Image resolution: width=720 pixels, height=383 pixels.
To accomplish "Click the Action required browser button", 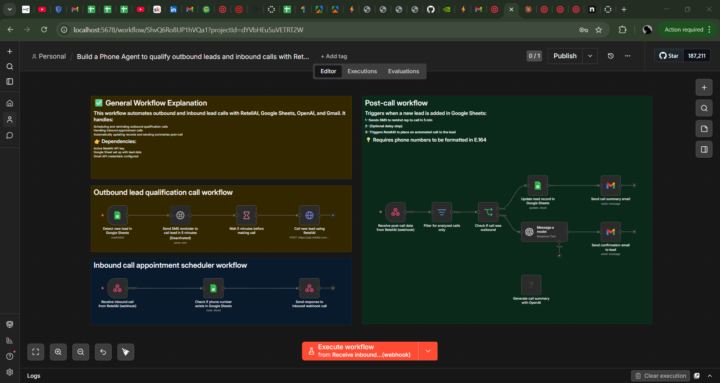I will pos(687,30).
